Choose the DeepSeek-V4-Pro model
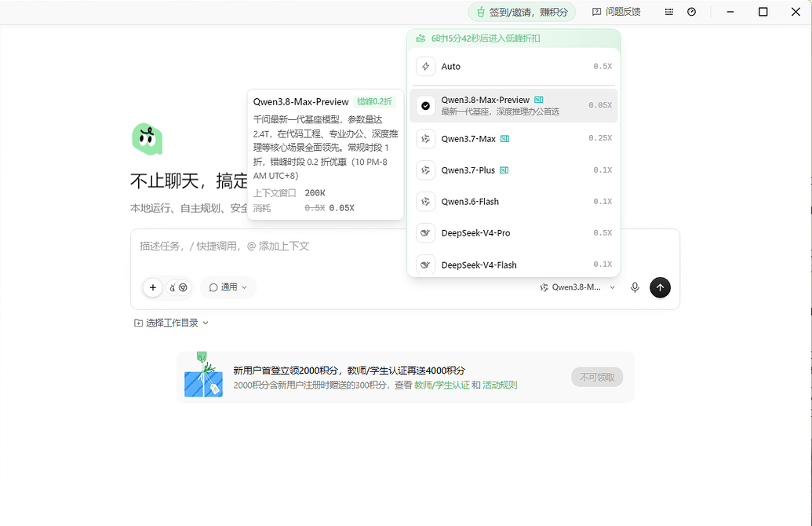This screenshot has height=526, width=812. click(x=514, y=233)
